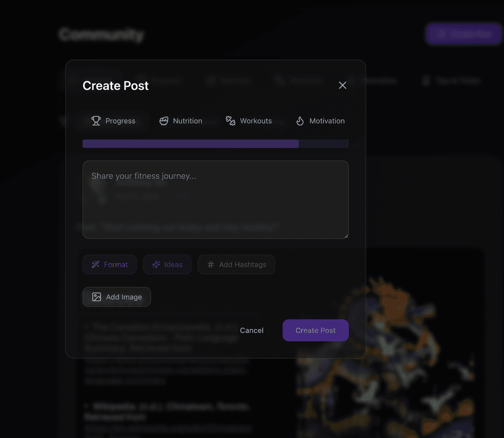
Task: Click the Ideas suggestion button
Action: (x=167, y=264)
